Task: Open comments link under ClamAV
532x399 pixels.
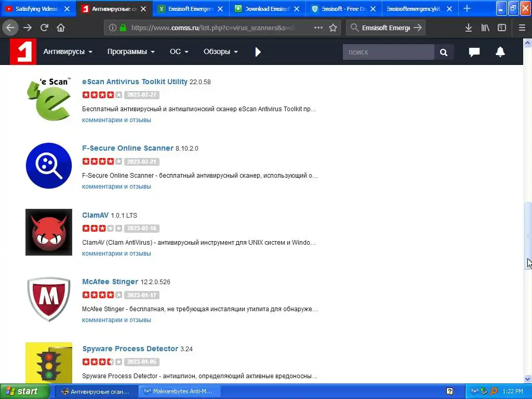Action: tap(116, 254)
